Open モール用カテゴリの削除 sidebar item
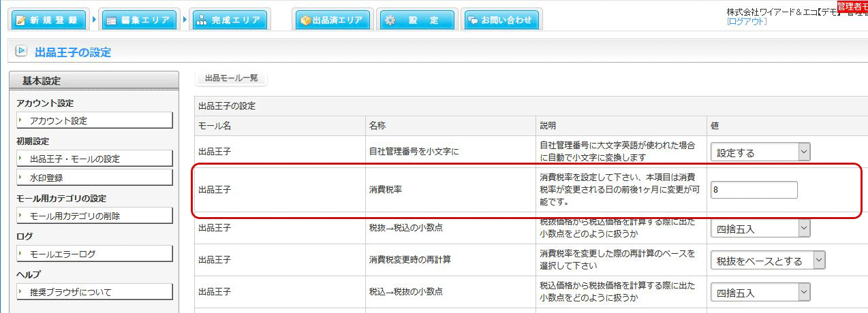 [94, 216]
